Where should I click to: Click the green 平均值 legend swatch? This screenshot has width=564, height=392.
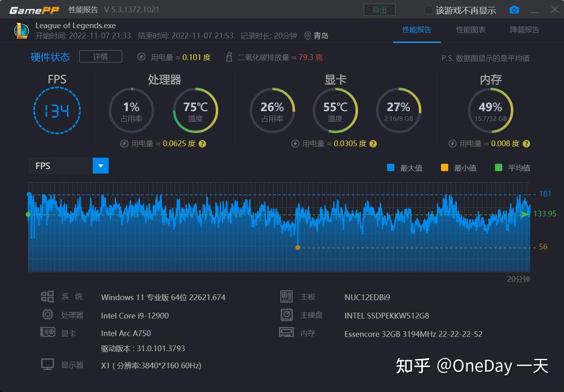click(x=499, y=167)
